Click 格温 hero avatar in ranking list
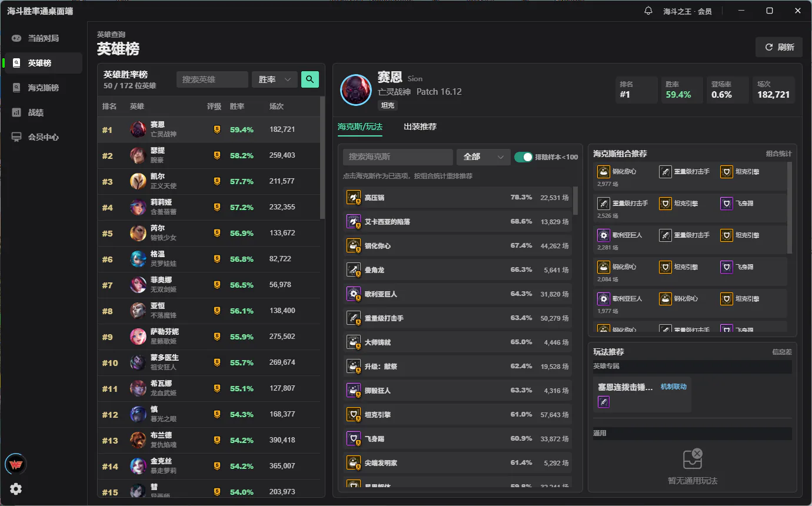The height and width of the screenshot is (506, 812). 138,259
